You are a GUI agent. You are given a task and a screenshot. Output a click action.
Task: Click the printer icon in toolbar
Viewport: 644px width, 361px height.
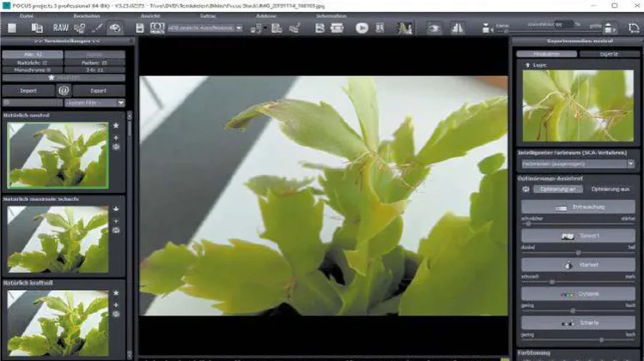[337, 27]
